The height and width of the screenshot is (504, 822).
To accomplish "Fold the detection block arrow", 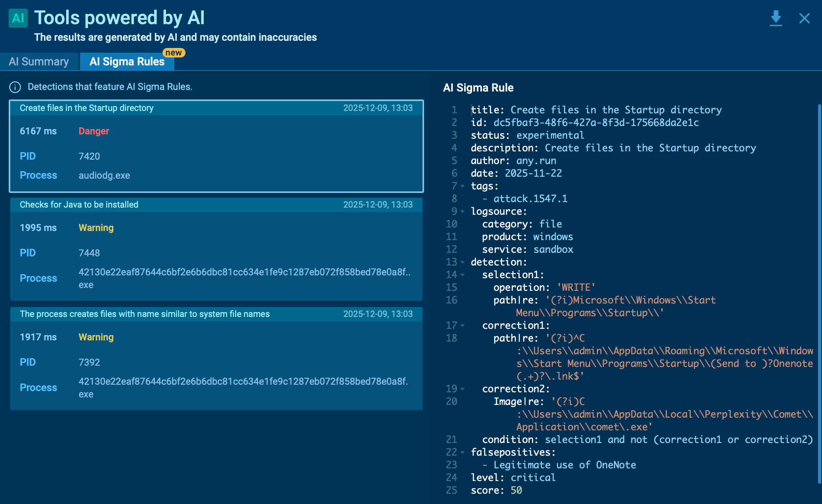I will coord(463,262).
